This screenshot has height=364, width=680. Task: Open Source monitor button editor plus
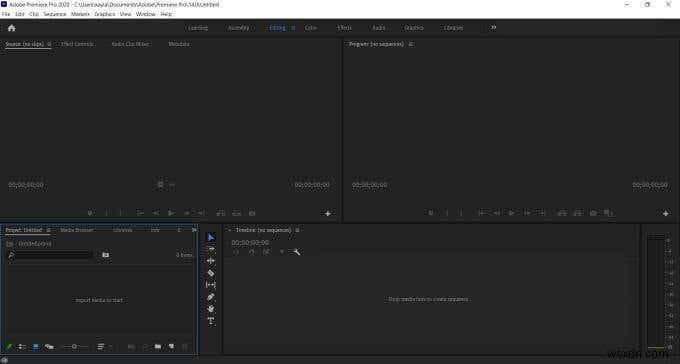pyautogui.click(x=328, y=213)
